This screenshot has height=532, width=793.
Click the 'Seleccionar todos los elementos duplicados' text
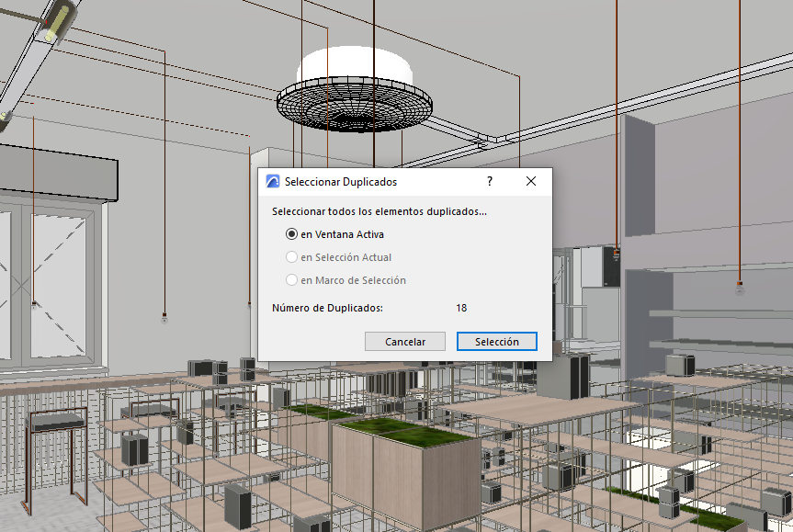click(380, 211)
